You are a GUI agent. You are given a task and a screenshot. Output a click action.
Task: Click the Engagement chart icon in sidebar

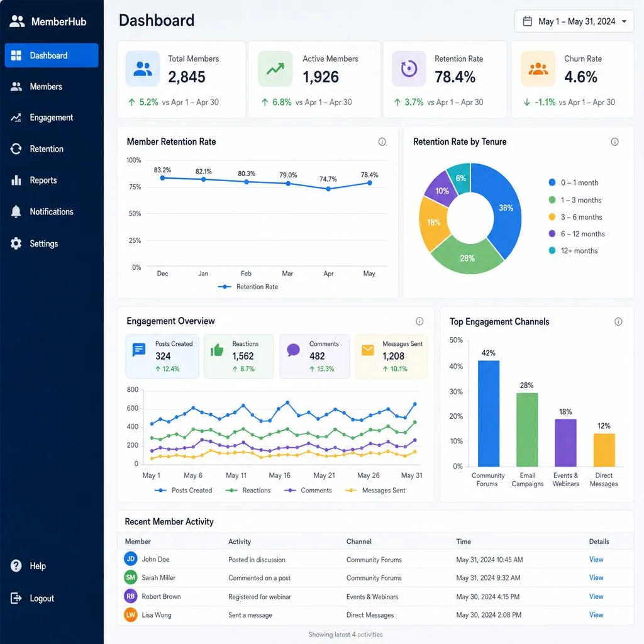[x=16, y=118]
